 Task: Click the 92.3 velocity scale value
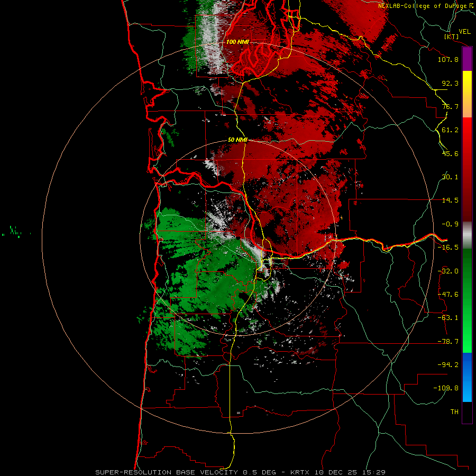[450, 83]
